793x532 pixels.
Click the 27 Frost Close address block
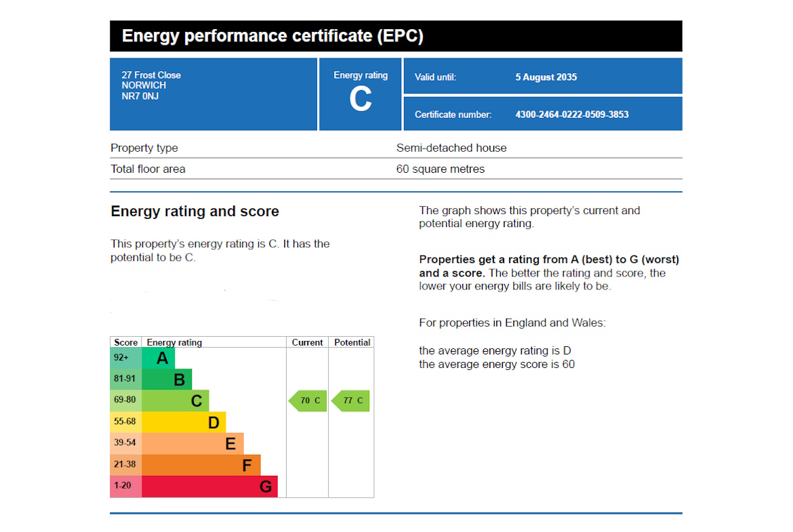pos(152,85)
